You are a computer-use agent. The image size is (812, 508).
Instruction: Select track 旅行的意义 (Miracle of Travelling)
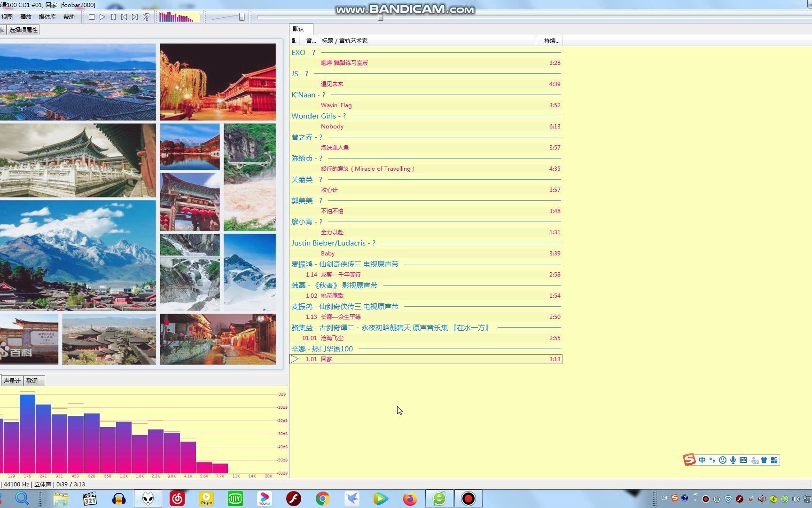click(426, 169)
